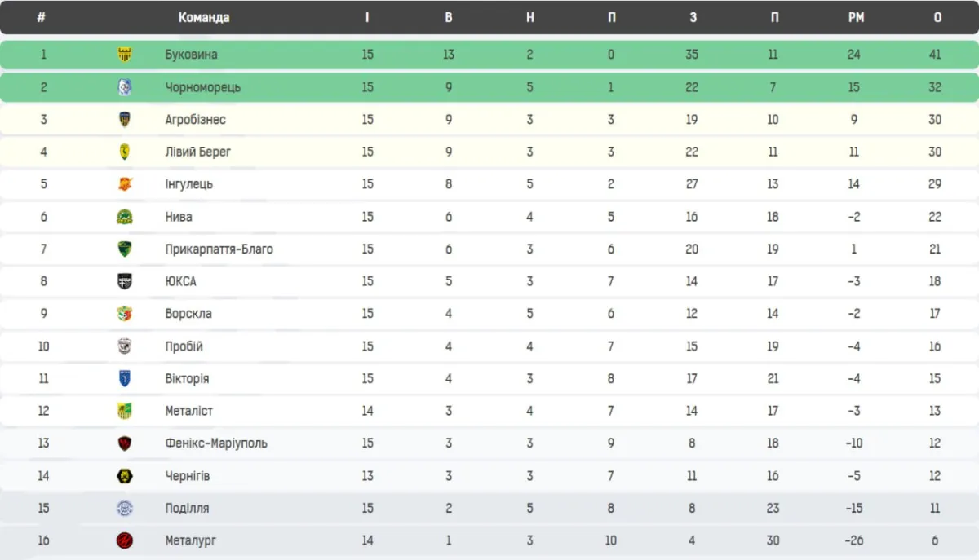Open the Пробій team name link
Image resolution: width=979 pixels, height=560 pixels.
point(184,346)
